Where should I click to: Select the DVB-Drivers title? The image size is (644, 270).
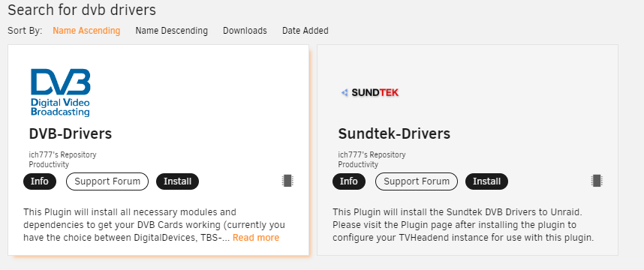[71, 133]
